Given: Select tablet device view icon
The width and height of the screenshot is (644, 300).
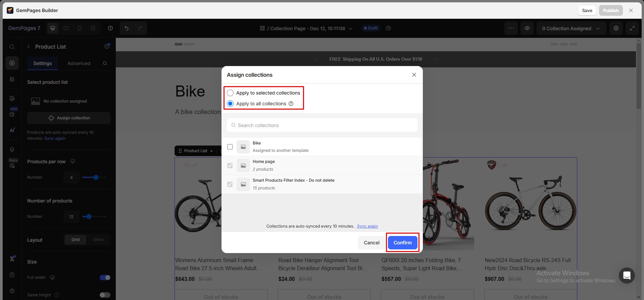Looking at the screenshot, I should click(x=66, y=28).
